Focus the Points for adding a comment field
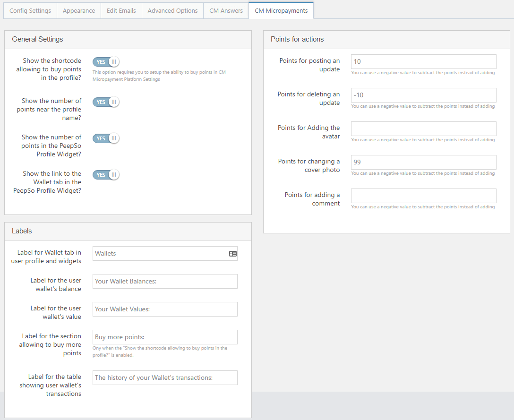Viewport: 514px width, 420px height. [x=423, y=196]
